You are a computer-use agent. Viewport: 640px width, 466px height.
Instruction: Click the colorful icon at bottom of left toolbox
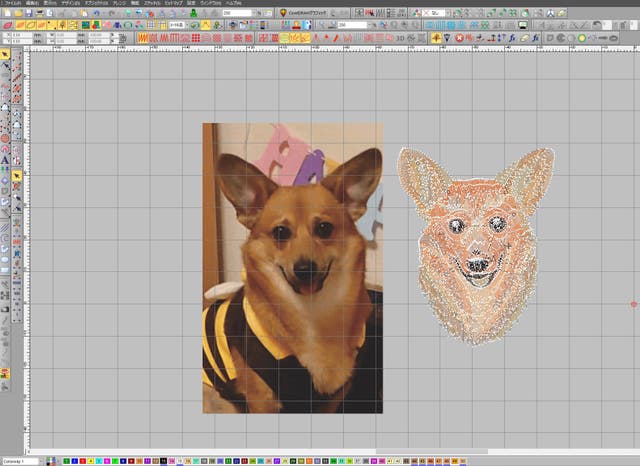point(5,373)
